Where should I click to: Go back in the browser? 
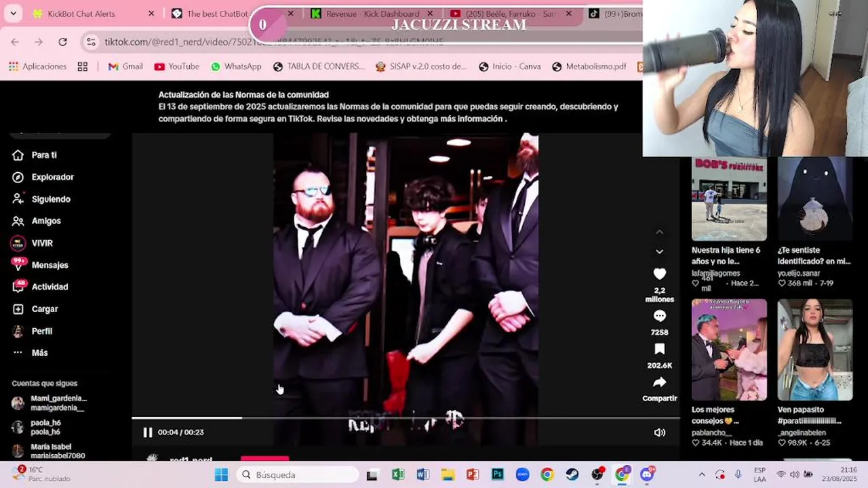coord(15,42)
